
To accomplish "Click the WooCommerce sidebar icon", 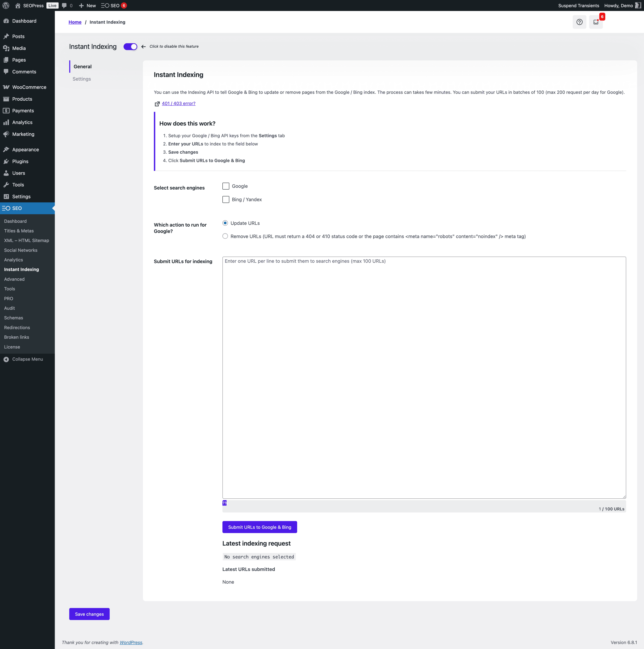I will click(6, 87).
